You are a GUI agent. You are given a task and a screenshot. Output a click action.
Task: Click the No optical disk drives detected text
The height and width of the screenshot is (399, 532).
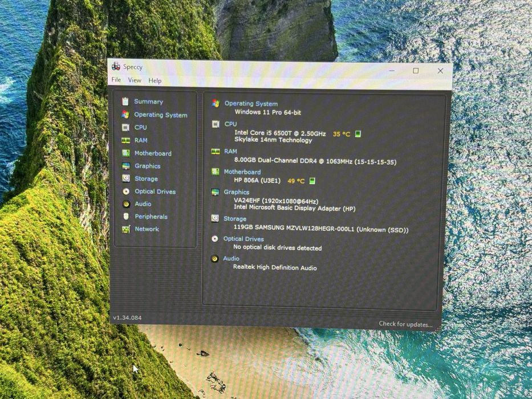[277, 248]
